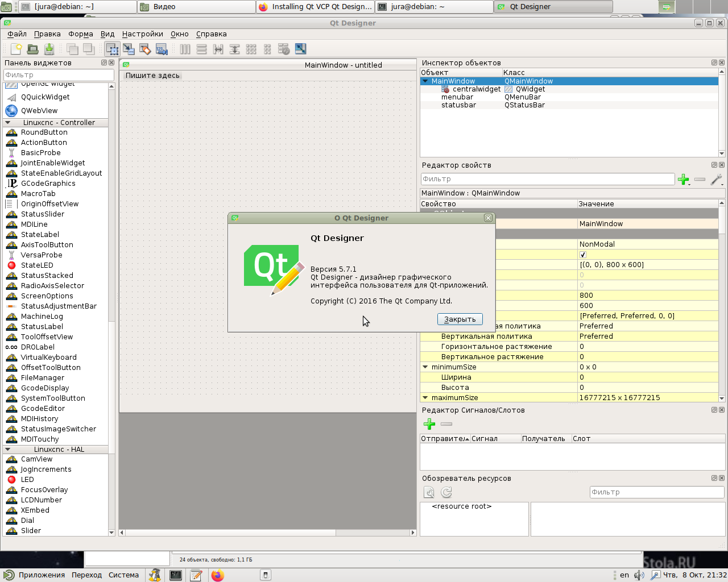Screen dimensions: 728x582
Task: Click the form area horizontal scrollbar
Action: 268,533
